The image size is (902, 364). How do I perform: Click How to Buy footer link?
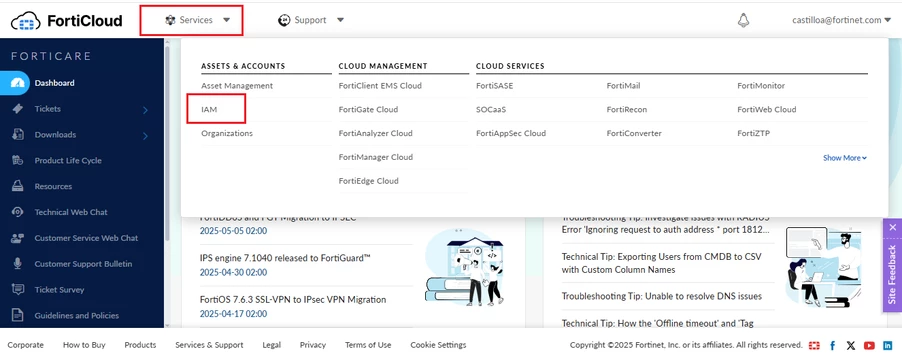[x=84, y=345]
